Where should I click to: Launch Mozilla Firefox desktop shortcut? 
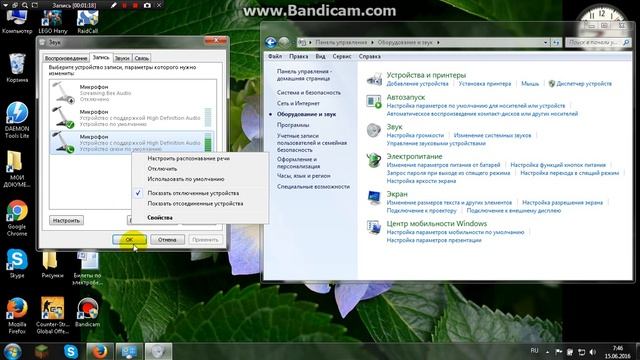(17, 316)
